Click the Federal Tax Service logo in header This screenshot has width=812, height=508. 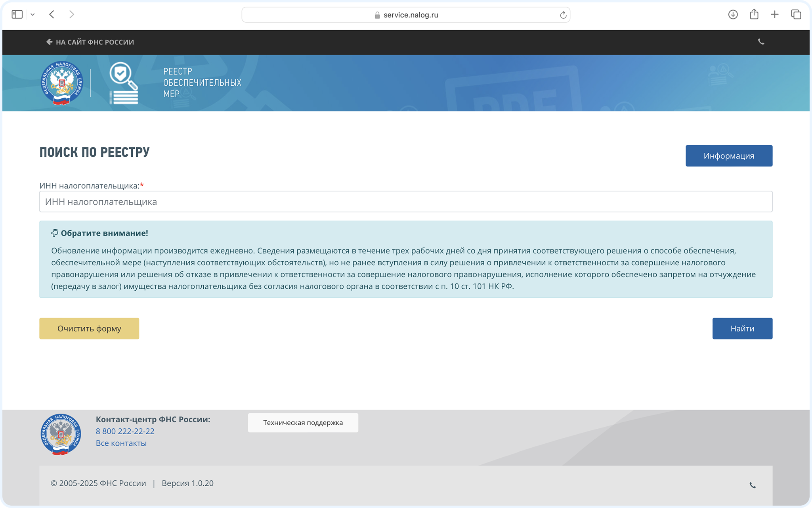coord(62,83)
